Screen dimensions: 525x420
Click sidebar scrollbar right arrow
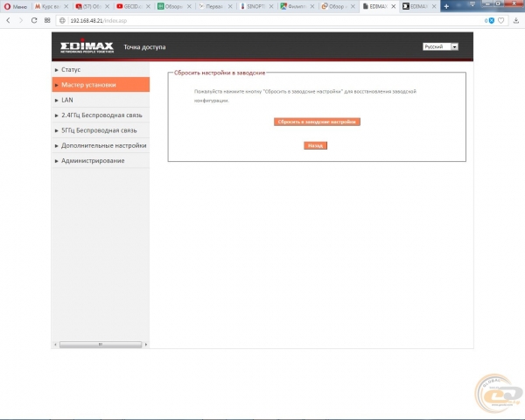point(146,344)
